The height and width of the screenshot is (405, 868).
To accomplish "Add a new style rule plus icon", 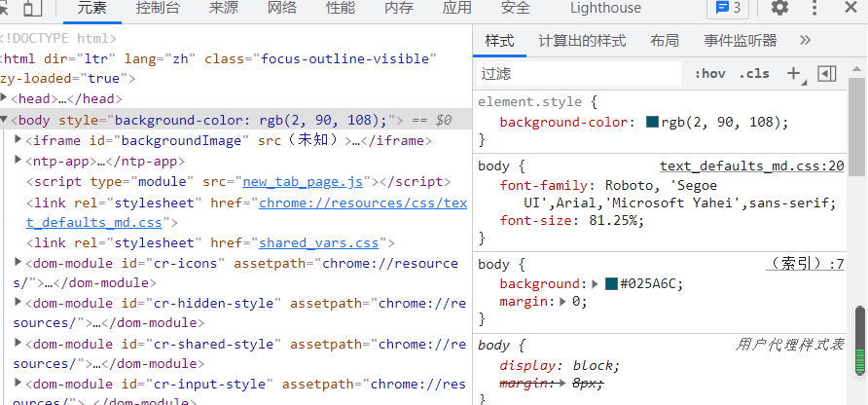I will coord(794,73).
